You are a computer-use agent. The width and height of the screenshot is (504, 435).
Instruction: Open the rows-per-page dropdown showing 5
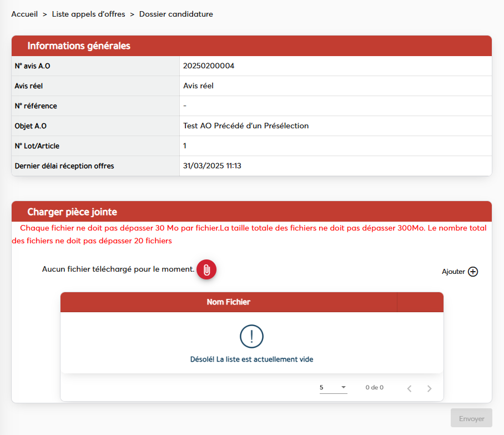333,387
